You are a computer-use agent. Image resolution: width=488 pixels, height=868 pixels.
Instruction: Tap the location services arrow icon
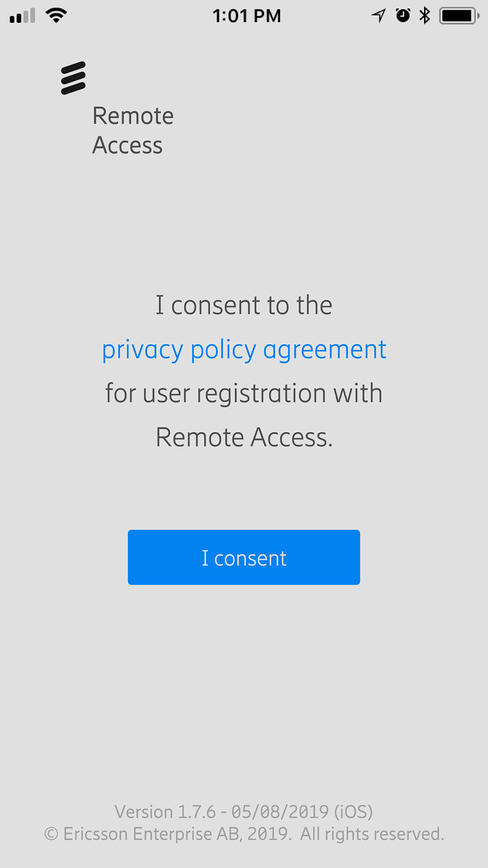pos(378,16)
